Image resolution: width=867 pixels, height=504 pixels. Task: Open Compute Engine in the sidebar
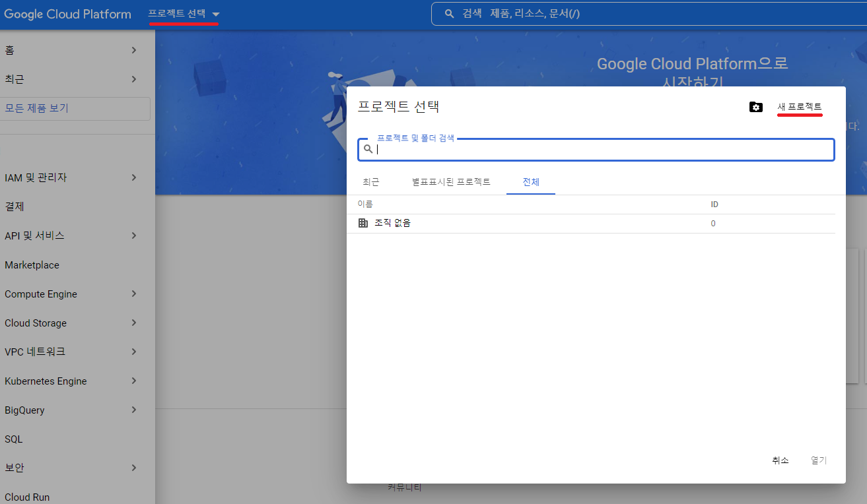pos(41,294)
